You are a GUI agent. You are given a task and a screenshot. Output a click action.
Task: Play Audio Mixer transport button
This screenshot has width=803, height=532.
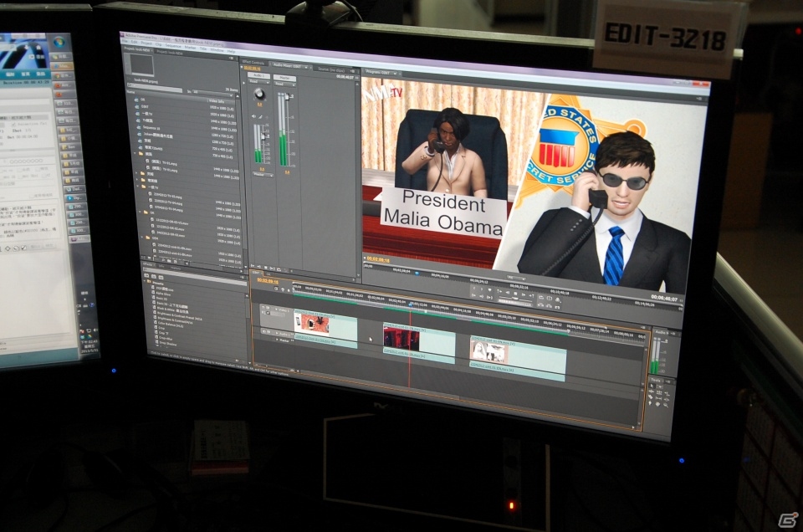[x=265, y=268]
